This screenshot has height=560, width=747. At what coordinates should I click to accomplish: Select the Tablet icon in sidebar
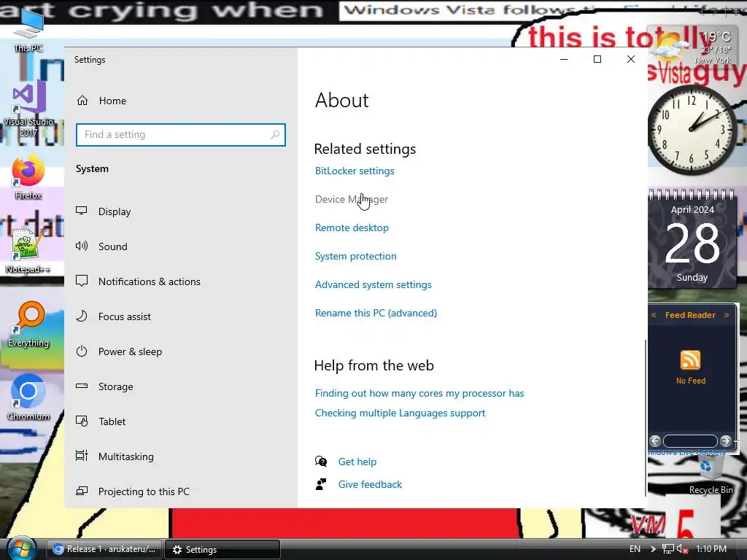82,421
